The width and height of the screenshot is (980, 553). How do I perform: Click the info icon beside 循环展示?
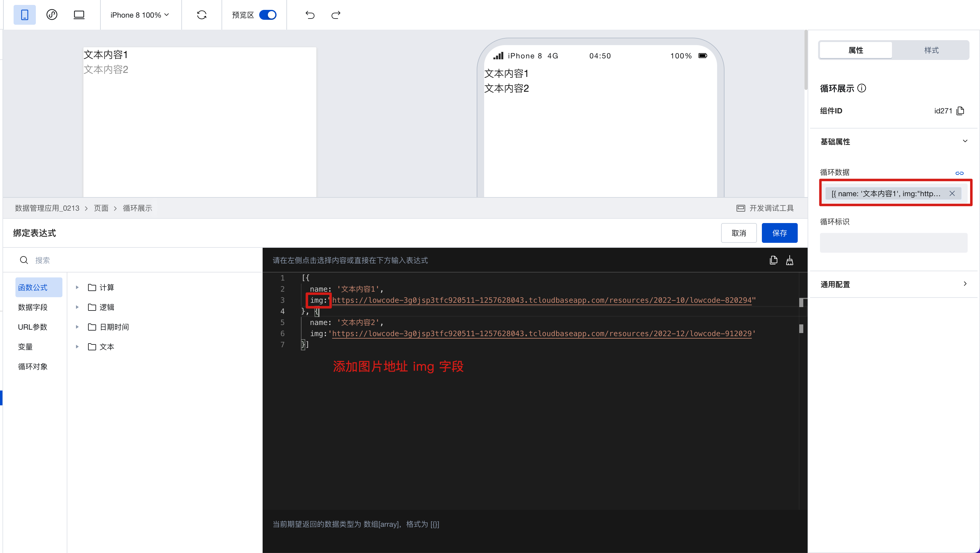(862, 88)
